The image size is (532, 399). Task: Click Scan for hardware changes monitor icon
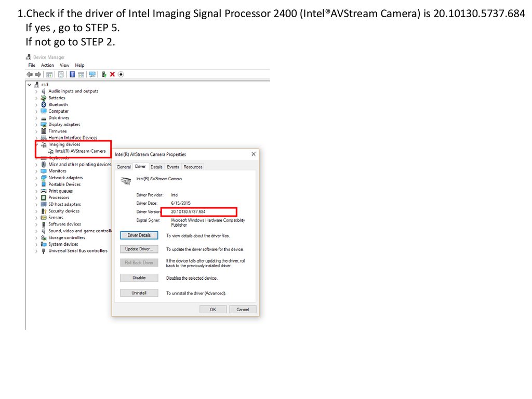coord(92,74)
